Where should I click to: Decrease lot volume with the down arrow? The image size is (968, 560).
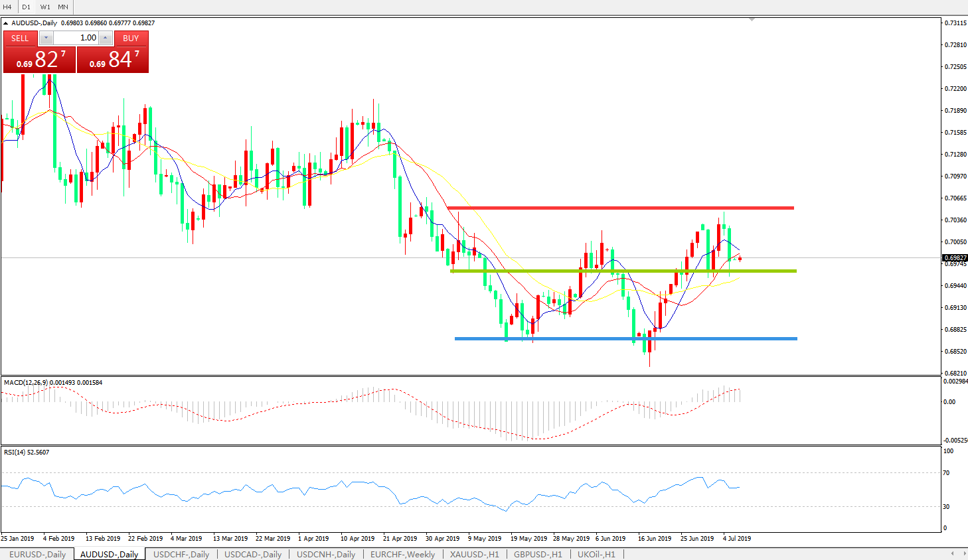tap(46, 38)
